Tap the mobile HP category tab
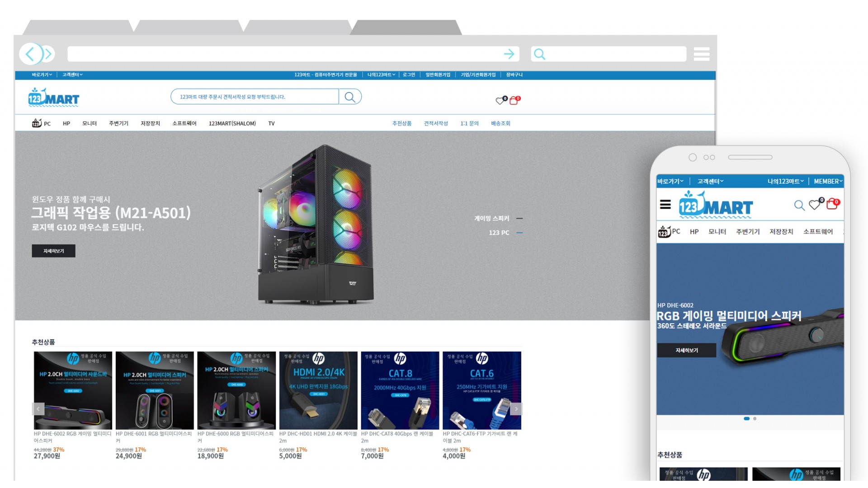This screenshot has width=868, height=488. point(694,231)
